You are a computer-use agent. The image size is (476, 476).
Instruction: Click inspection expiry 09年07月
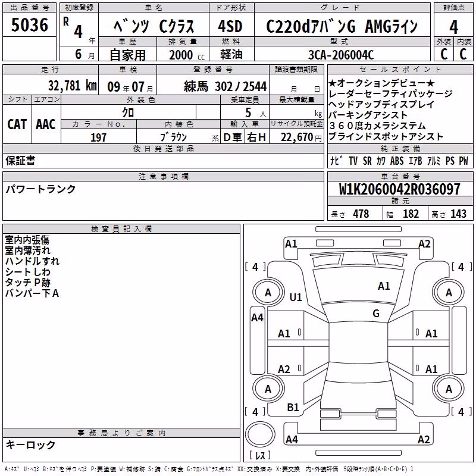pyautogui.click(x=130, y=87)
